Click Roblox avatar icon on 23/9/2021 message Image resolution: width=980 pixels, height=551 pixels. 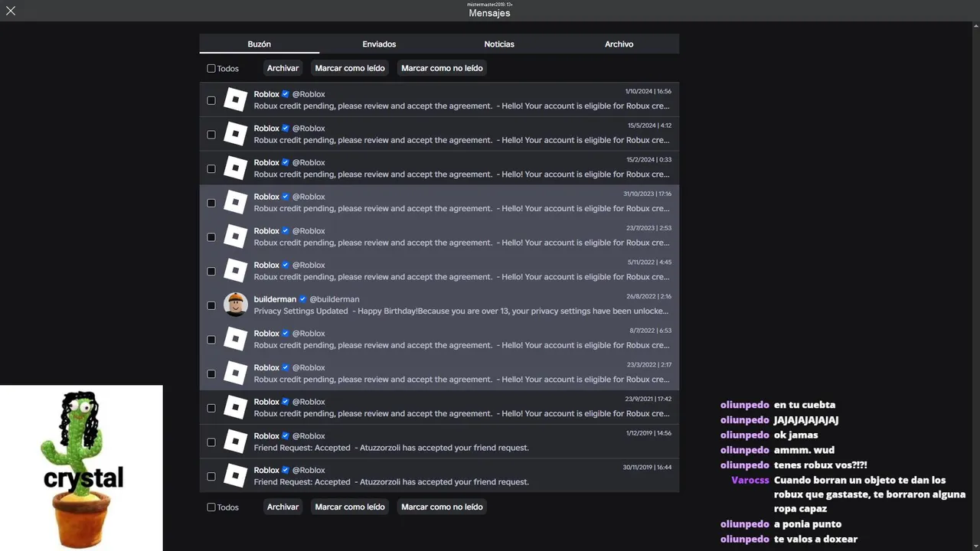coord(236,407)
